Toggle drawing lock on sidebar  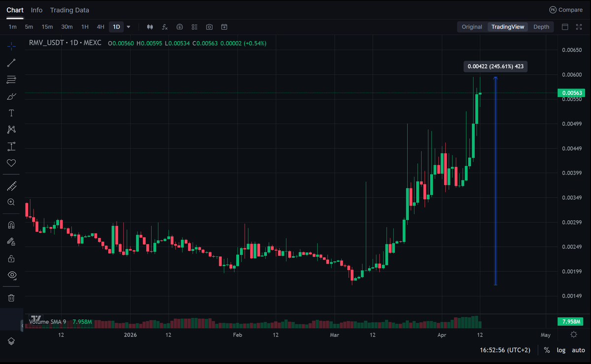coord(11,258)
